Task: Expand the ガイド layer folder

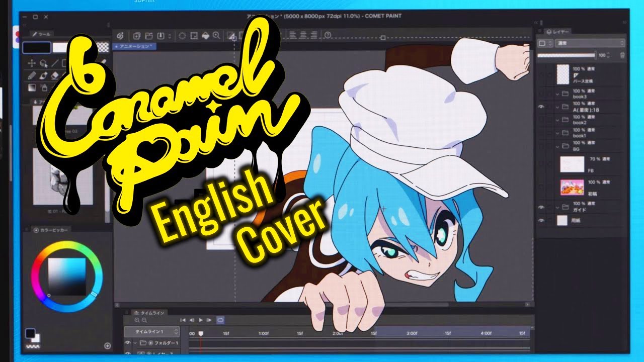Action: [557, 207]
